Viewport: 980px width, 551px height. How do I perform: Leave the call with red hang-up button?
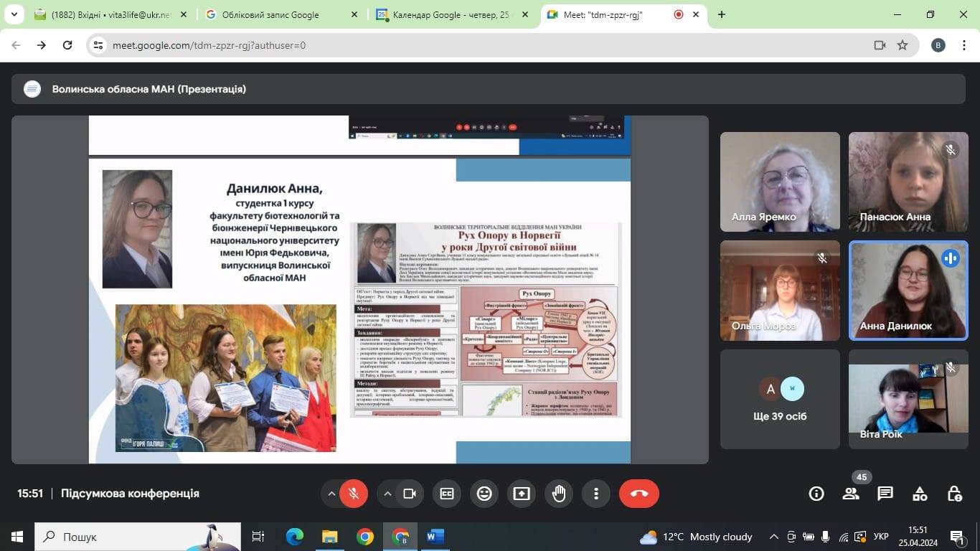click(x=639, y=494)
